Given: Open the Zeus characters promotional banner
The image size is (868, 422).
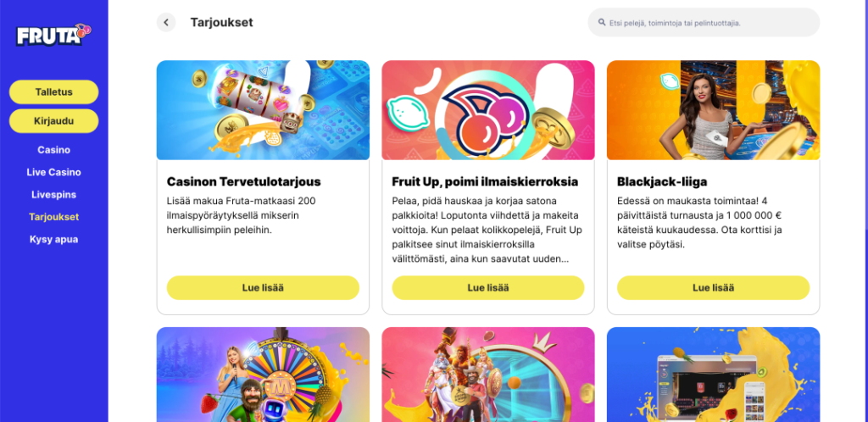Looking at the screenshot, I should pos(488,375).
